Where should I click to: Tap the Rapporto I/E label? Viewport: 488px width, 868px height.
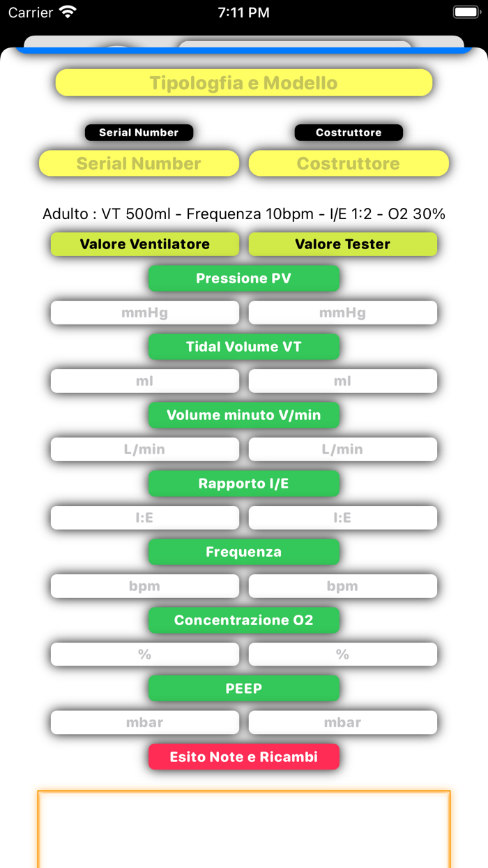pos(244,484)
